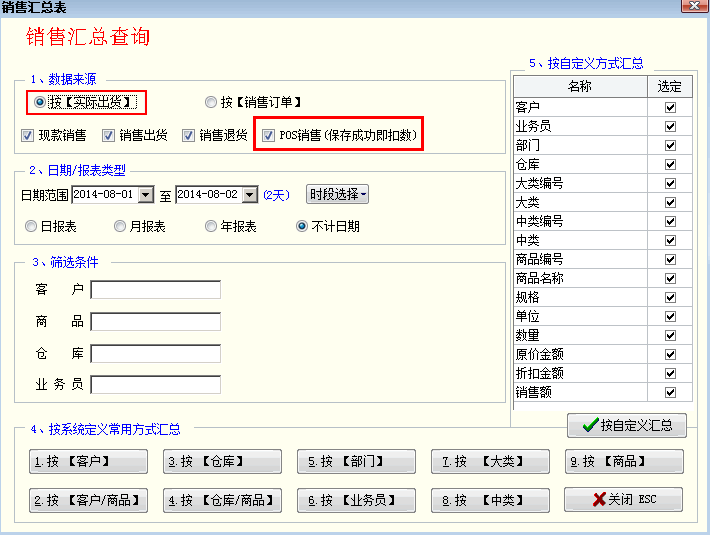710x535 pixels.
Task: Toggle the 中类 row checkbox
Action: point(670,240)
